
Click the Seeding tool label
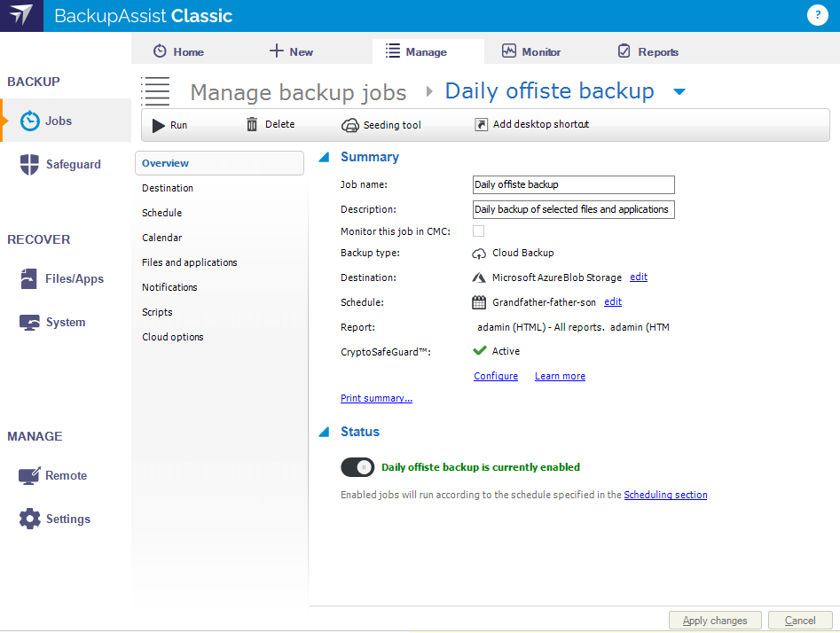(x=392, y=125)
